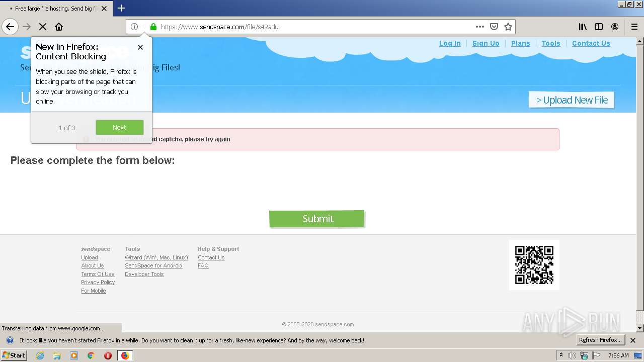
Task: Open Terms Of Use link
Action: pyautogui.click(x=98, y=274)
